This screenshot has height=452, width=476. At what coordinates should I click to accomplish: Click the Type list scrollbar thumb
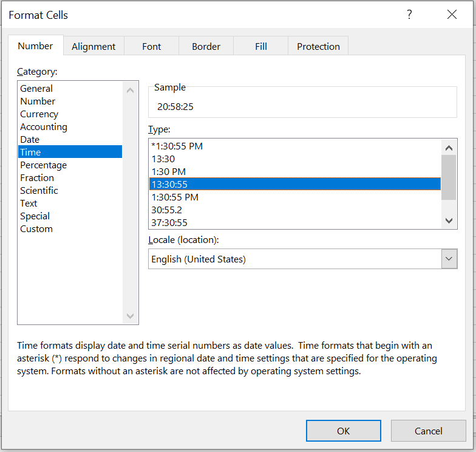(x=449, y=177)
